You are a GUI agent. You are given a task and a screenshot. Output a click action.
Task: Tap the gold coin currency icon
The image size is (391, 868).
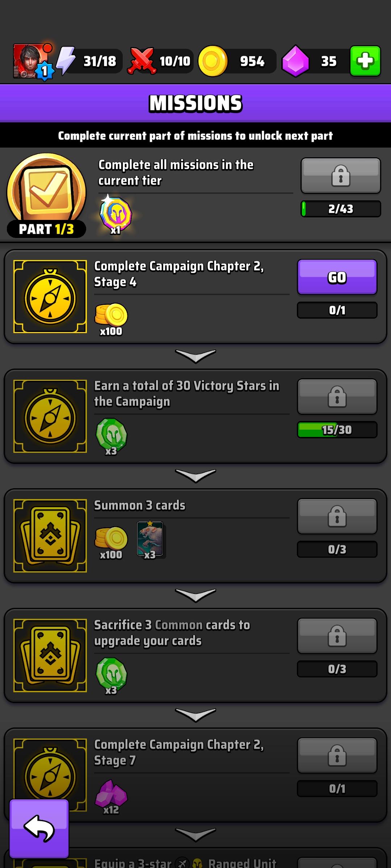213,61
